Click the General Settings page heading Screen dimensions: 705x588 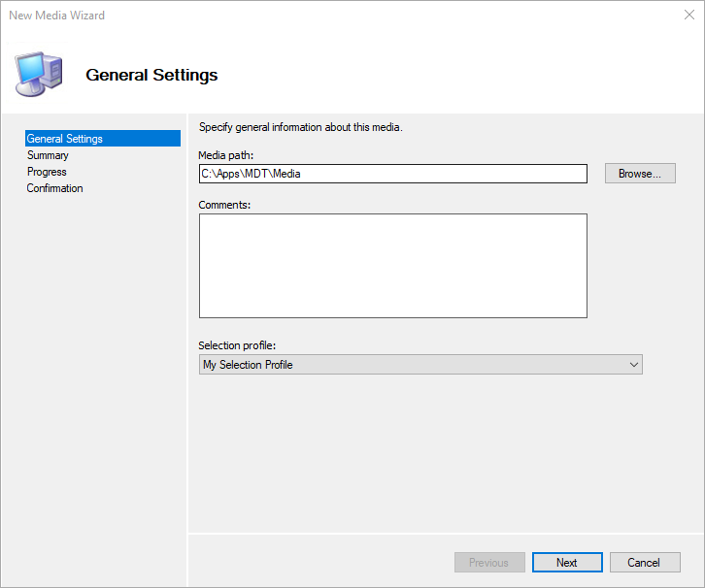(x=151, y=75)
